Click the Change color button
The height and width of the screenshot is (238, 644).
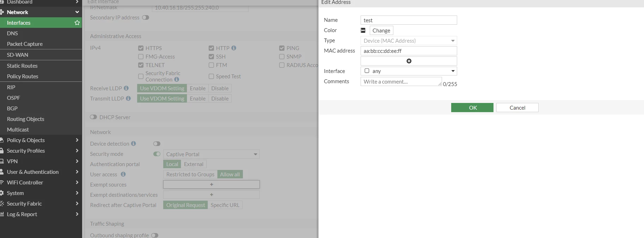(381, 30)
